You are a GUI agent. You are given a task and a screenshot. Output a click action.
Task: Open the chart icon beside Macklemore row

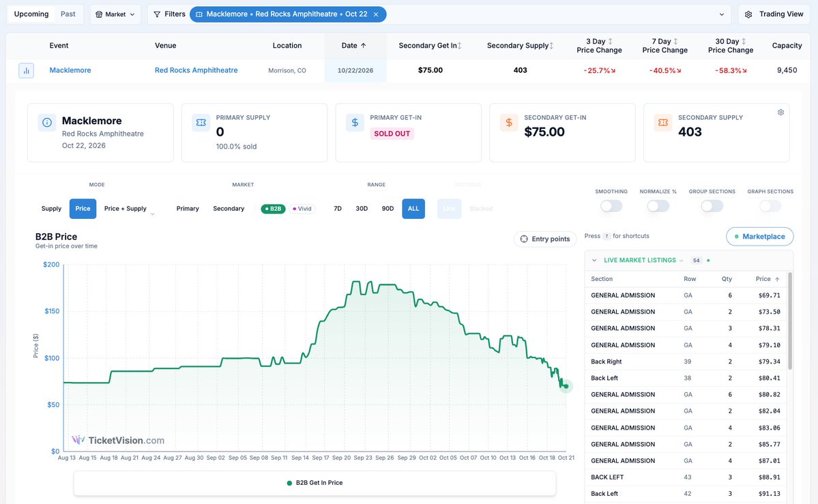pyautogui.click(x=26, y=70)
